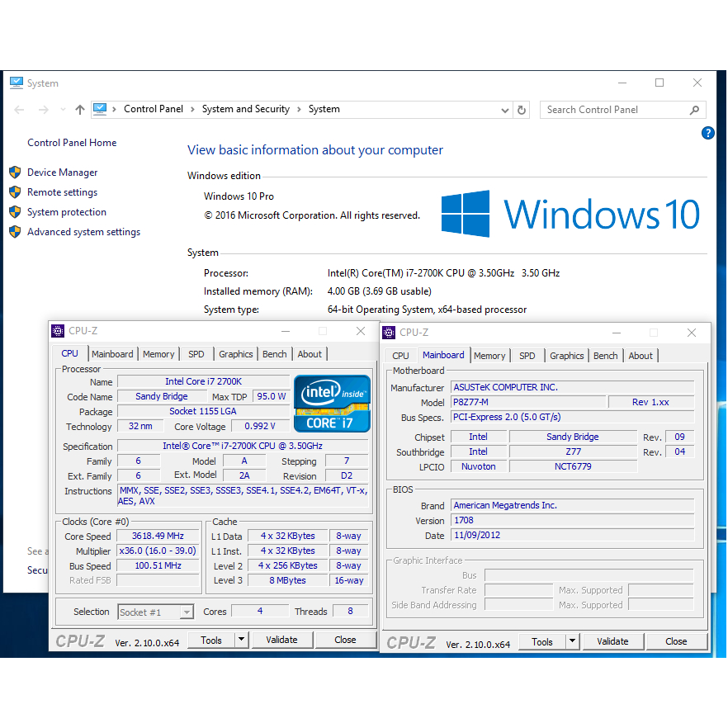Screen dimensions: 728x728
Task: Open Advanced system settings link
Action: 83,232
